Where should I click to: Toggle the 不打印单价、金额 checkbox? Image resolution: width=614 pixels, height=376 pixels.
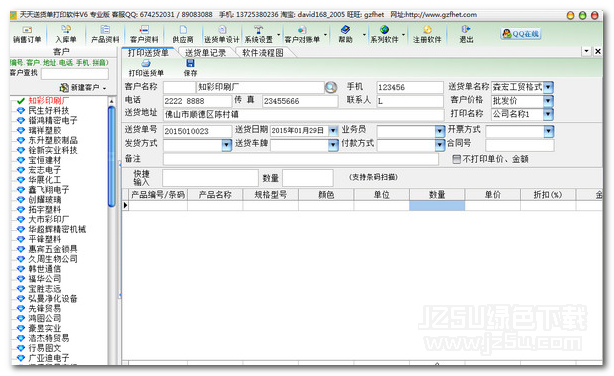coord(456,159)
